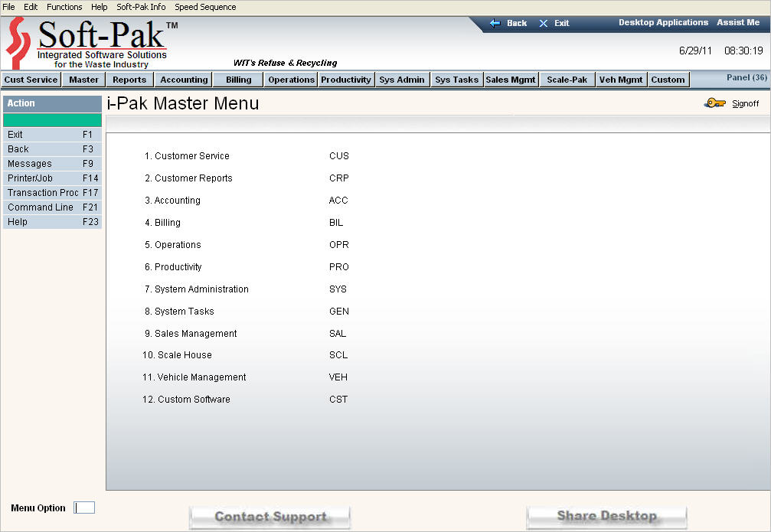The width and height of the screenshot is (771, 532).
Task: Click the green bar under Action header
Action: coord(52,120)
